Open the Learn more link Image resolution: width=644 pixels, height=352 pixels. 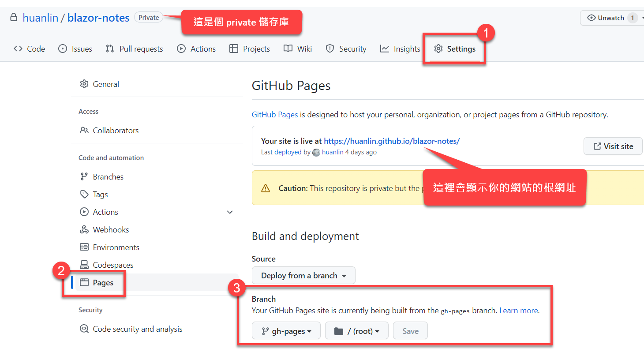click(x=519, y=311)
